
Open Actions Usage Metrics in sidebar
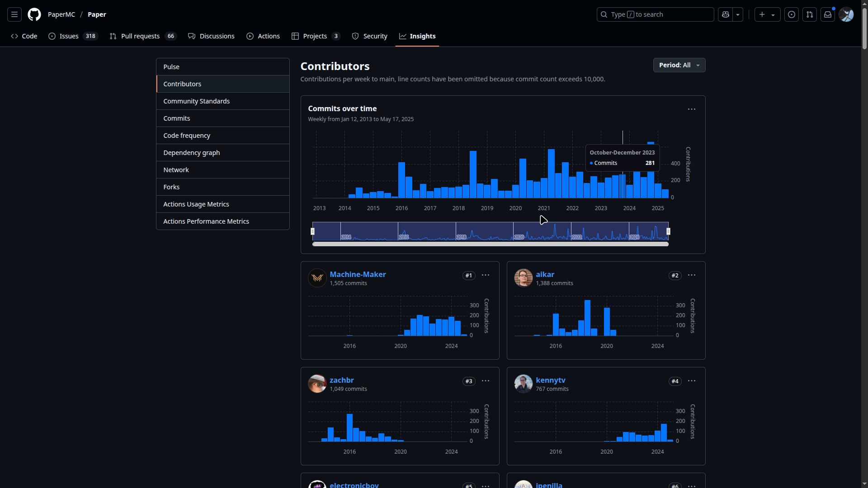[x=223, y=204]
